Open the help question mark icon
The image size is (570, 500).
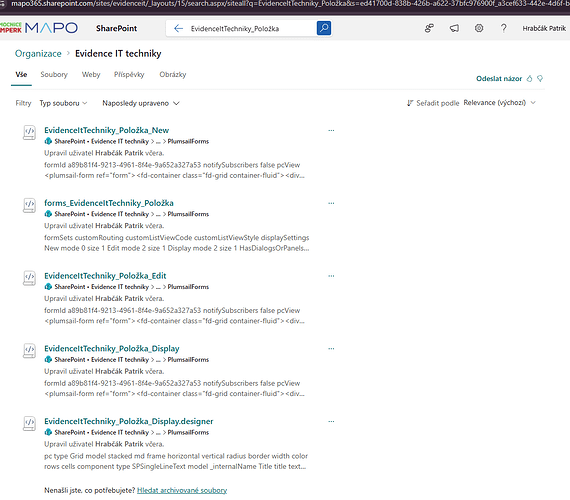point(503,28)
